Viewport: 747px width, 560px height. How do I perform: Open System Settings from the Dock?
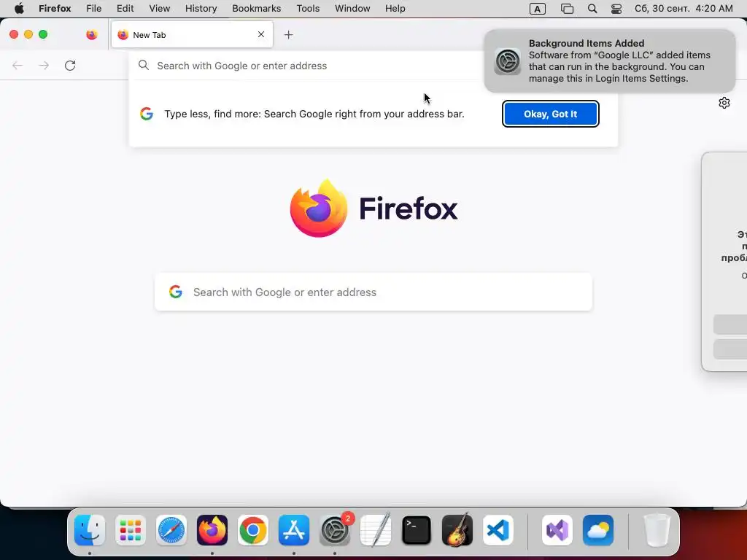coord(335,530)
